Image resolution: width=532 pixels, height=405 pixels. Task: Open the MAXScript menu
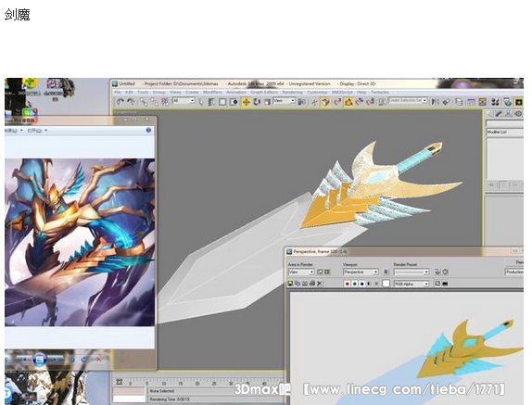click(x=342, y=92)
